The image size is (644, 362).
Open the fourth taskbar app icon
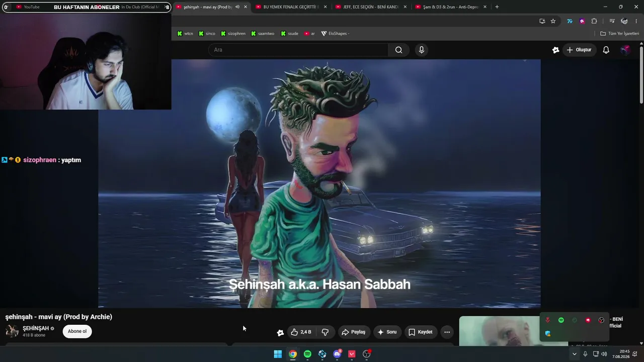point(323,354)
